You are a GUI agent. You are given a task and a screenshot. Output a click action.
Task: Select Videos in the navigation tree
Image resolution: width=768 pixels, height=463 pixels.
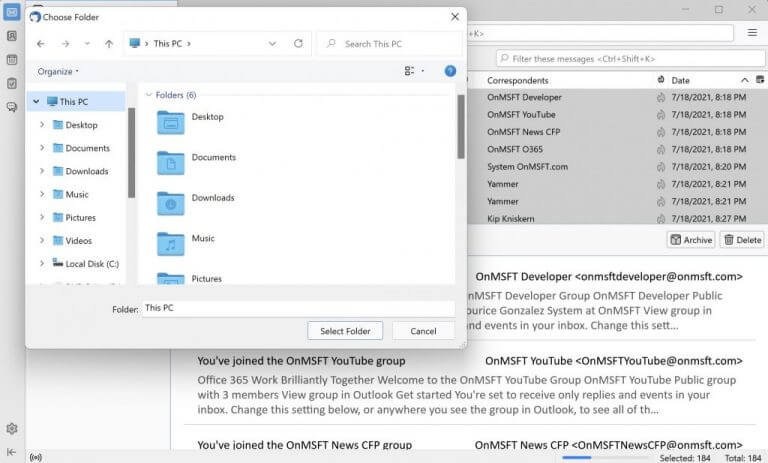point(78,241)
